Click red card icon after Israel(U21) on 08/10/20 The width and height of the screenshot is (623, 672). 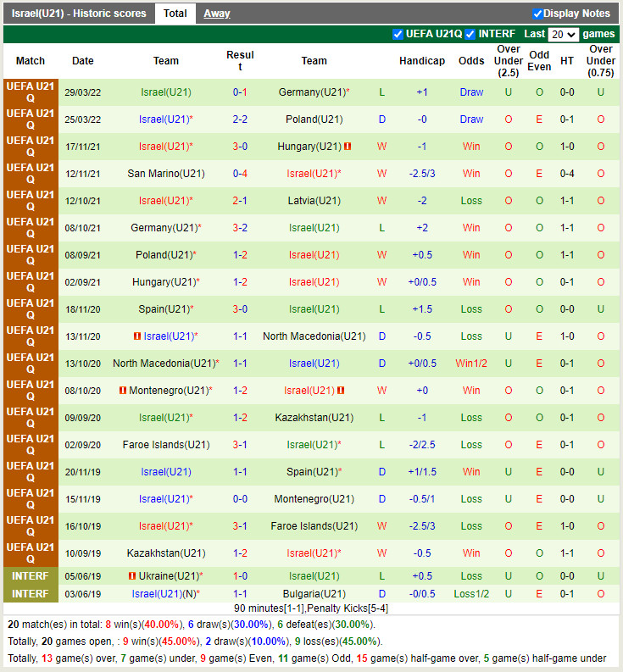click(341, 391)
